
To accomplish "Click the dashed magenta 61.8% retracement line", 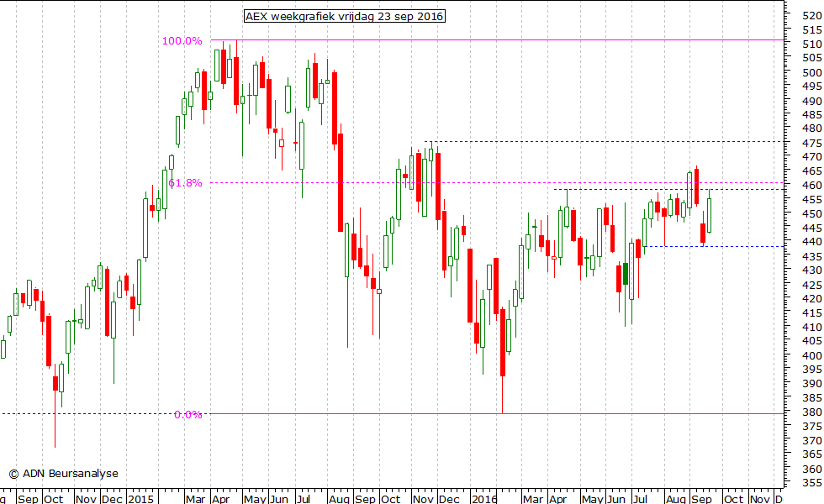I will point(497,183).
